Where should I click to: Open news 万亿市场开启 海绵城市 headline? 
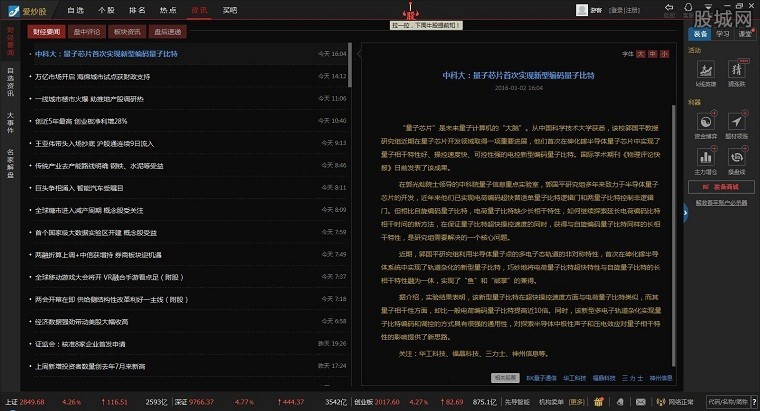tap(93, 77)
